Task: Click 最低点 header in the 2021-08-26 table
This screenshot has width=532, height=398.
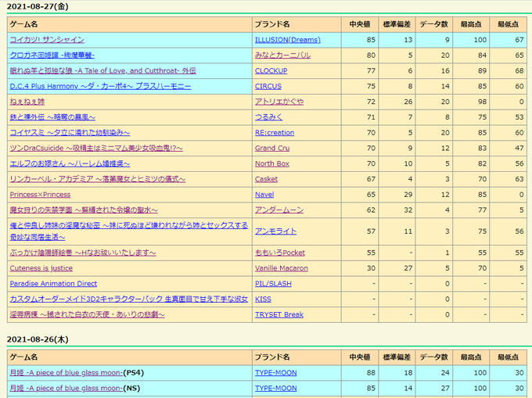Action: (x=508, y=357)
